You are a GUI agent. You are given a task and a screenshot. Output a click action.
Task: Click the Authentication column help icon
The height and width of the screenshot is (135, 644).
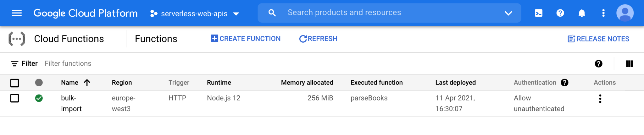pos(564,83)
